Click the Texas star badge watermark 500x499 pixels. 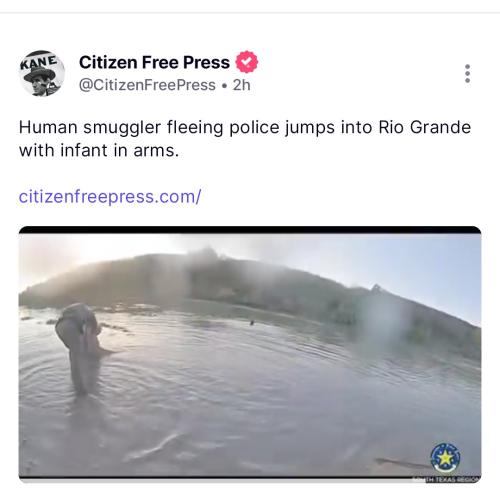tap(445, 458)
